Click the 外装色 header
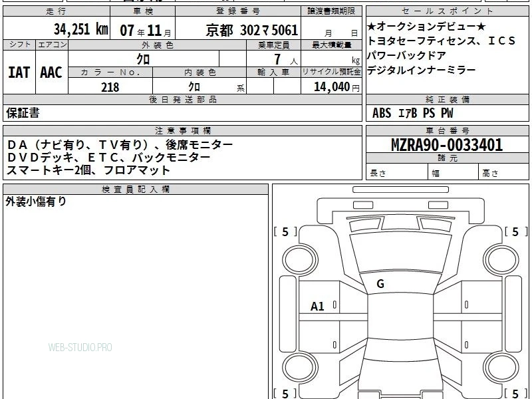This screenshot has width=532, height=399. [x=157, y=45]
